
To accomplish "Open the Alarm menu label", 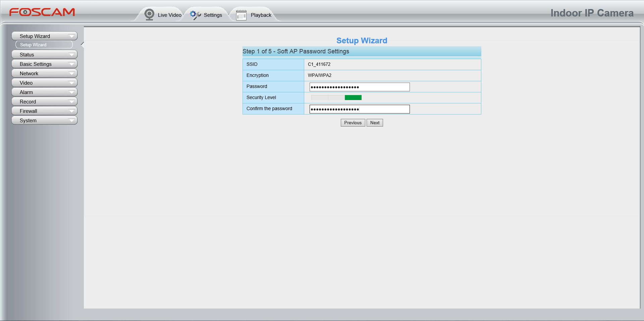I will pos(26,92).
